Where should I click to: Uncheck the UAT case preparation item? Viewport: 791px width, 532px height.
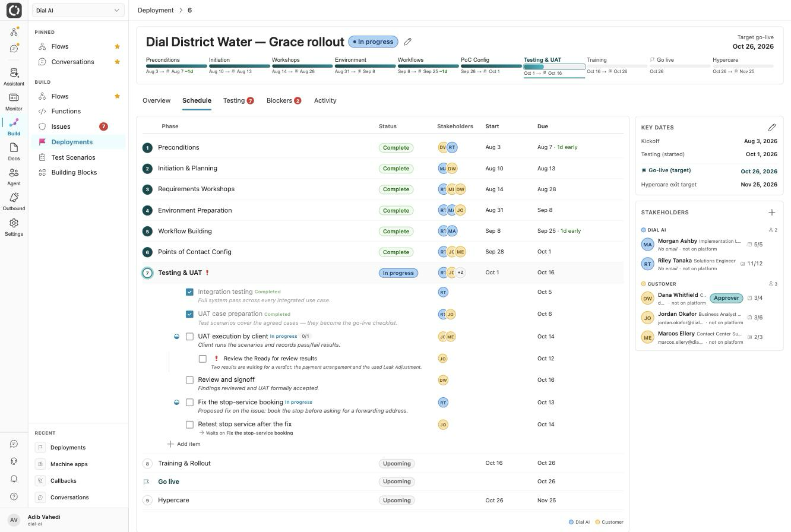coord(189,314)
